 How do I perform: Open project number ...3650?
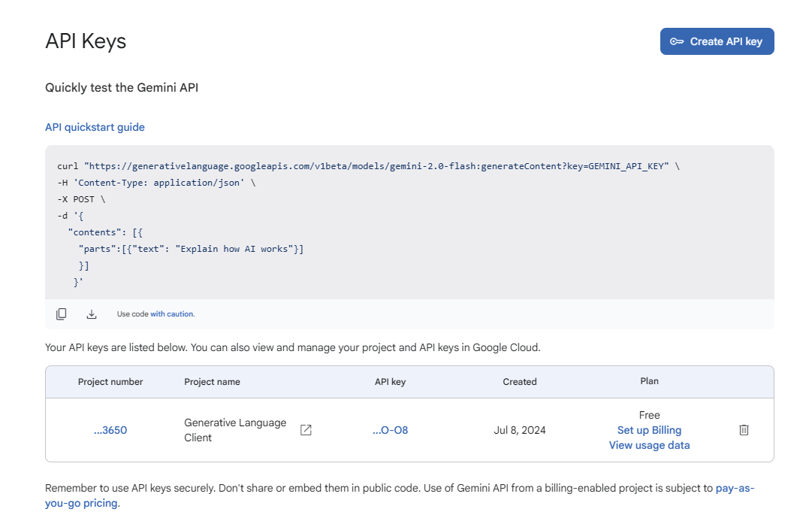[x=110, y=431]
